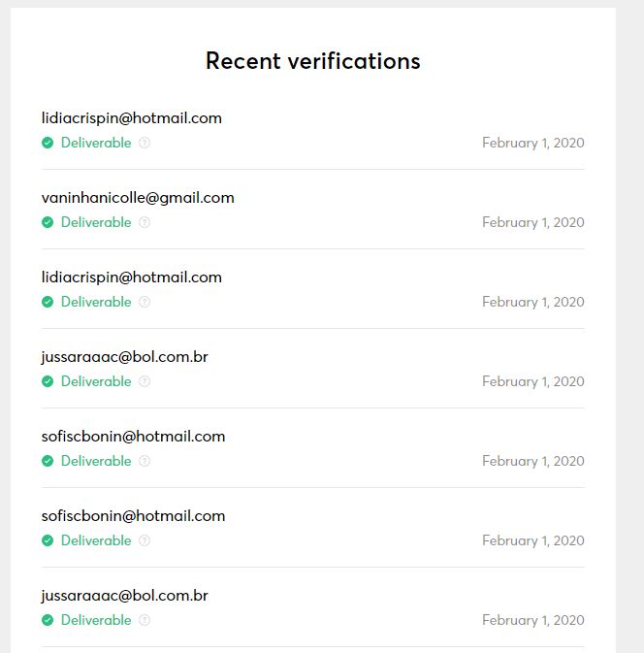Click Deliverable label under second lidiacrispin@hotmail.com
This screenshot has width=644, height=653.
point(96,302)
